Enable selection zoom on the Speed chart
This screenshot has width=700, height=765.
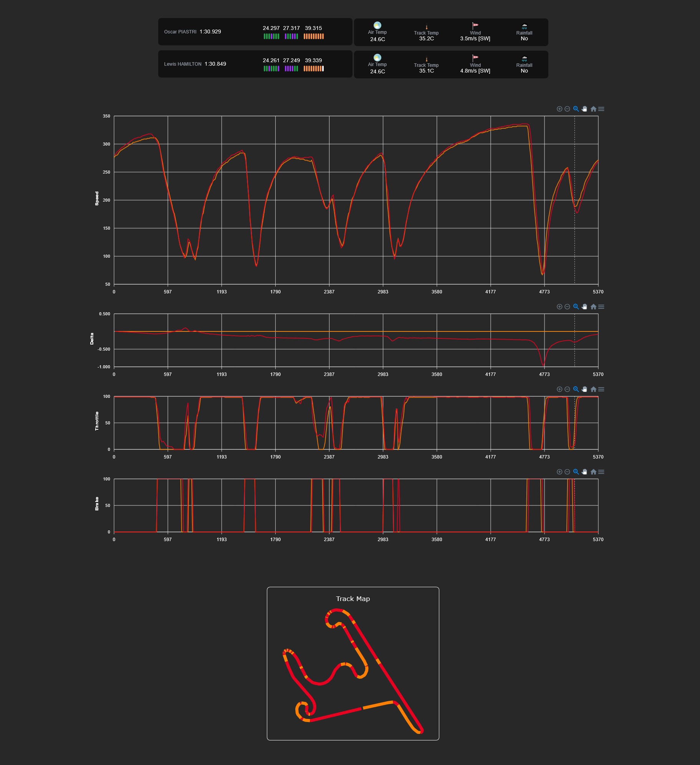[x=576, y=109]
